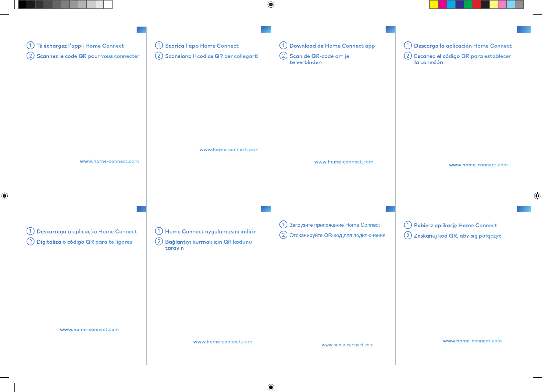
Task: Open www.home-connect.com in the French panel
Action: (x=110, y=161)
